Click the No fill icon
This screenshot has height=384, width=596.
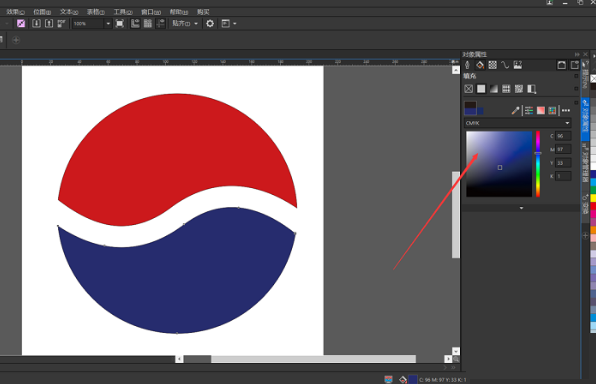click(469, 89)
